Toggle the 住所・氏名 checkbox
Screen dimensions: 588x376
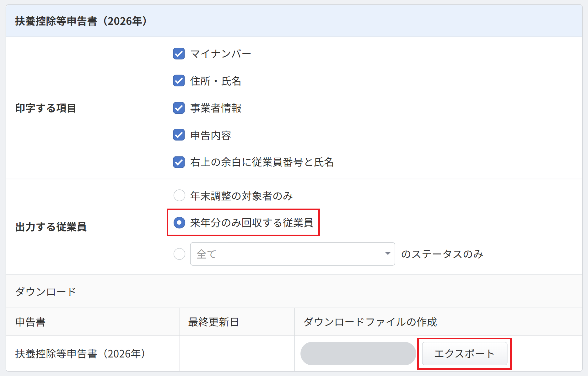point(179,81)
